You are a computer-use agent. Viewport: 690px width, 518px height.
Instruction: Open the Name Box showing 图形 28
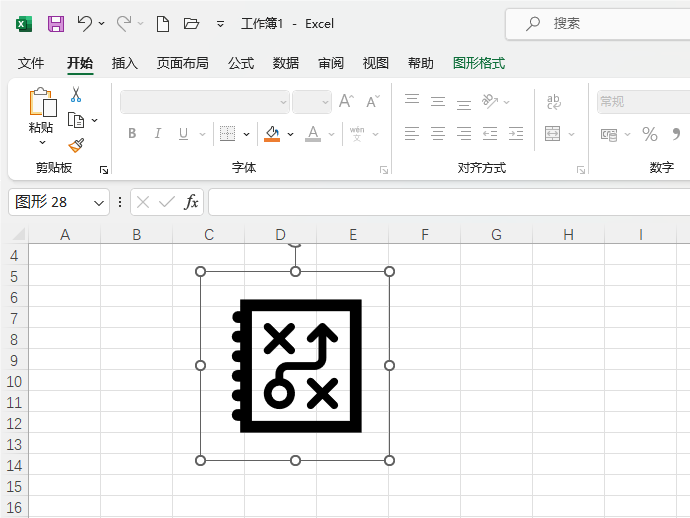59,202
